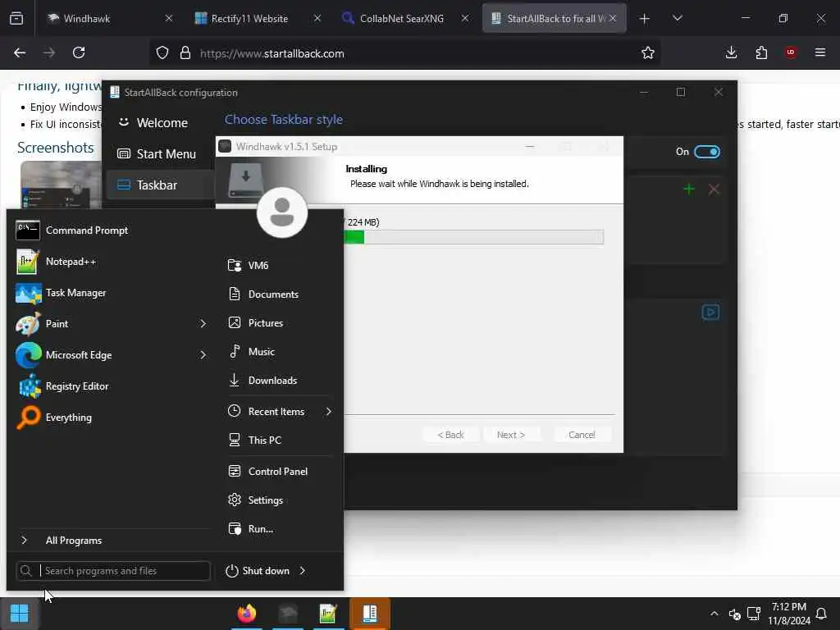
Task: Show hidden system tray icons
Action: (x=714, y=614)
